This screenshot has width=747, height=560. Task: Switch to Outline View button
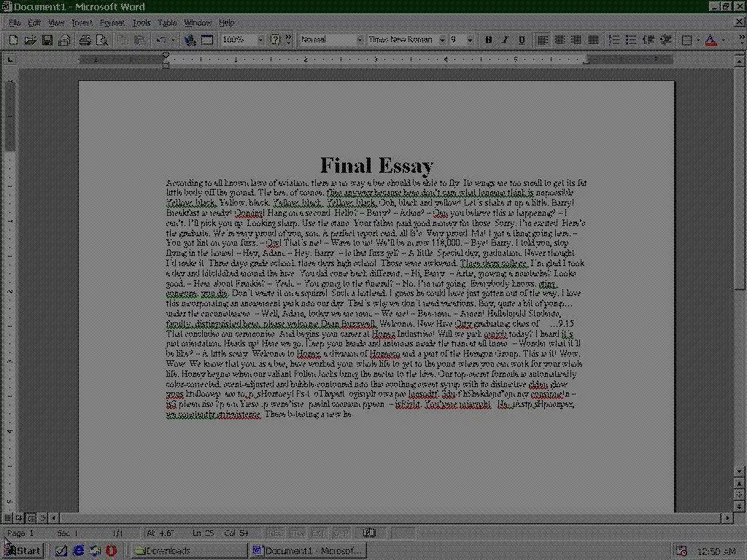pos(43,517)
